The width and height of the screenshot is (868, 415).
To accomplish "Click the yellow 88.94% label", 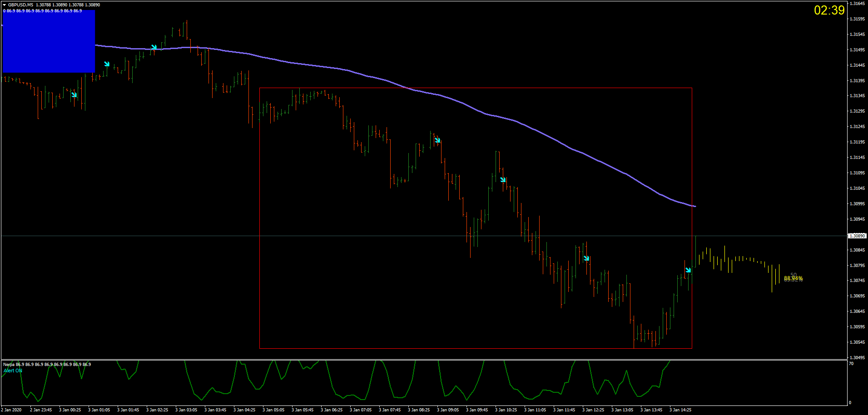I will point(793,278).
